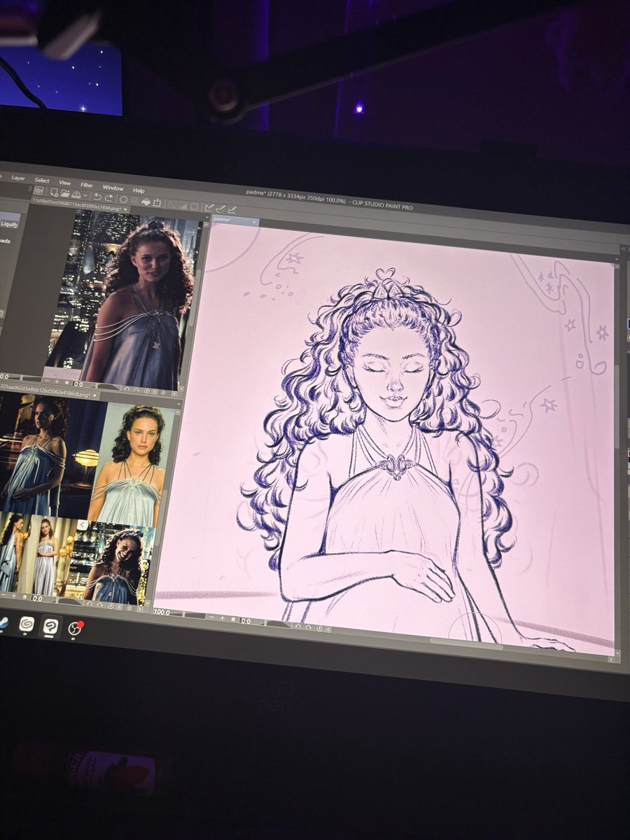Screen dimensions: 630x840
Task: Launch OBS from the taskbar
Action: [x=75, y=628]
